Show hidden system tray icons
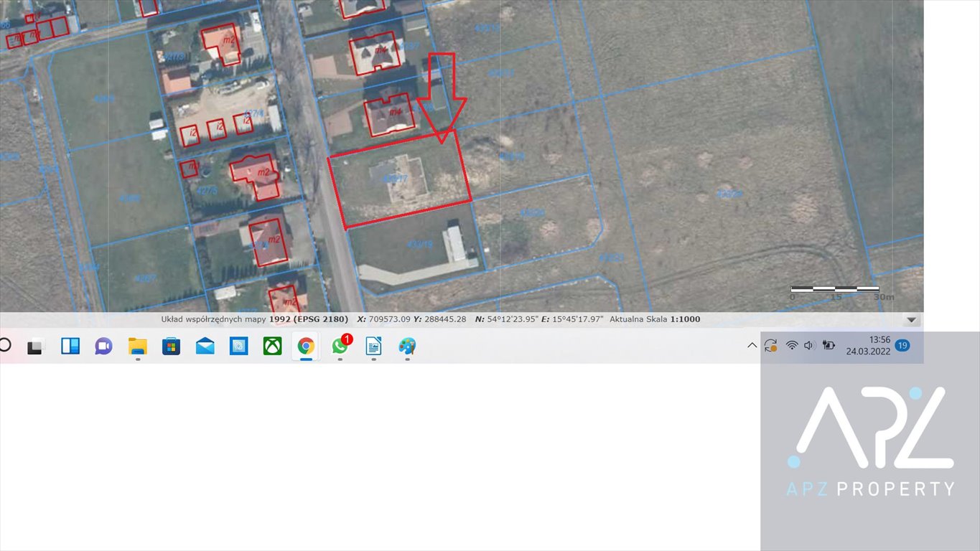Viewport: 980px width, 551px height. (752, 345)
